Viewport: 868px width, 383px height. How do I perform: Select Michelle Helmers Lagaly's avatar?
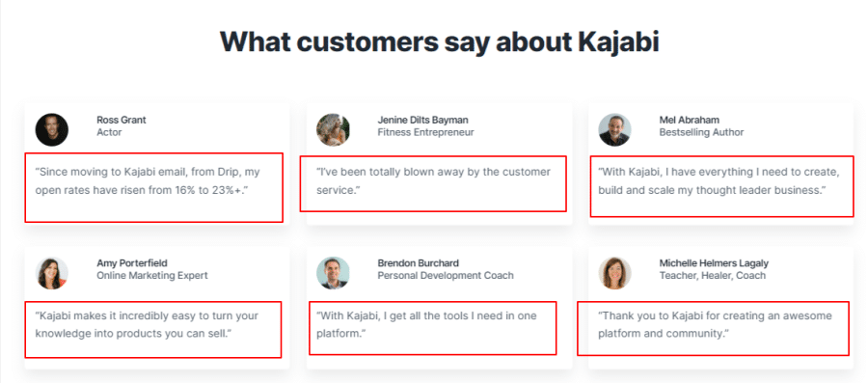click(x=614, y=273)
